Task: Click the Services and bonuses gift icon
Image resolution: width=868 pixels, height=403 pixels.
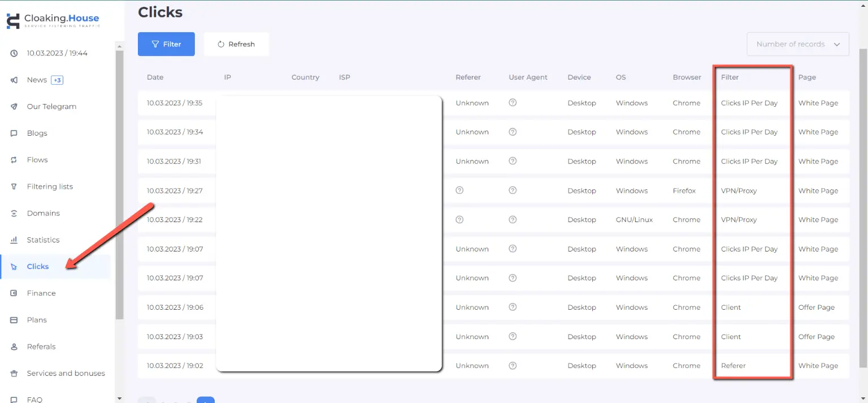Action: [14, 374]
